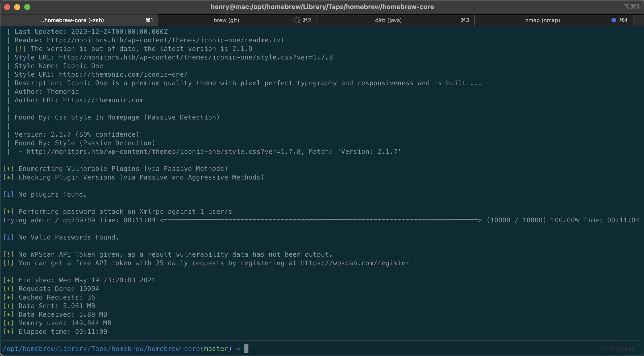Click 'No Valid Passwords Found.' text
The image size is (644, 356).
[69, 237]
